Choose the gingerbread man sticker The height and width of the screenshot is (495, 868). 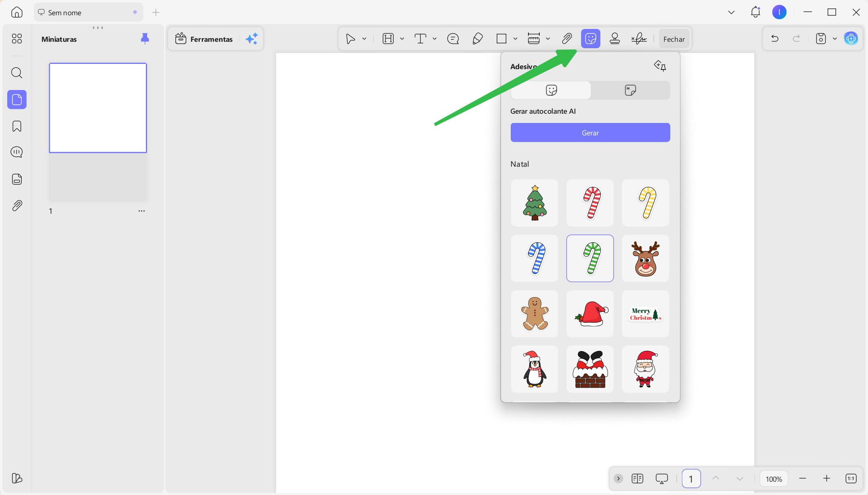[534, 314]
